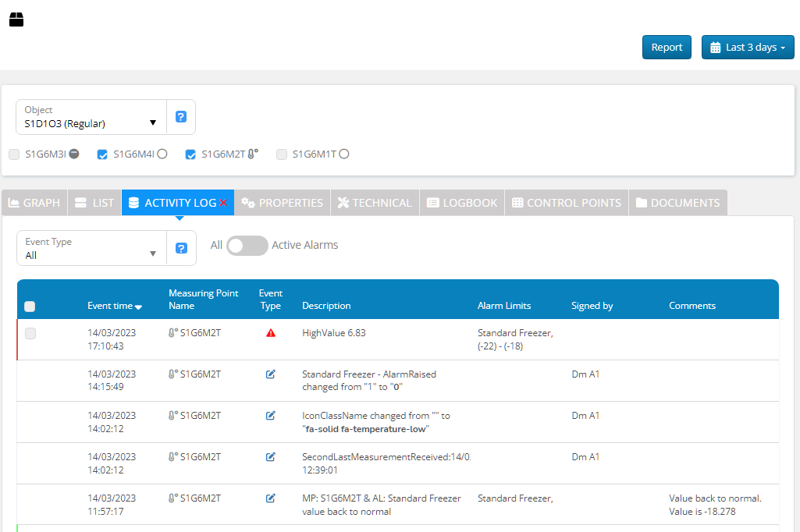Screen dimensions: 800x532
Task: Click the edit icon in the 14:15:49 row
Action: (x=271, y=374)
